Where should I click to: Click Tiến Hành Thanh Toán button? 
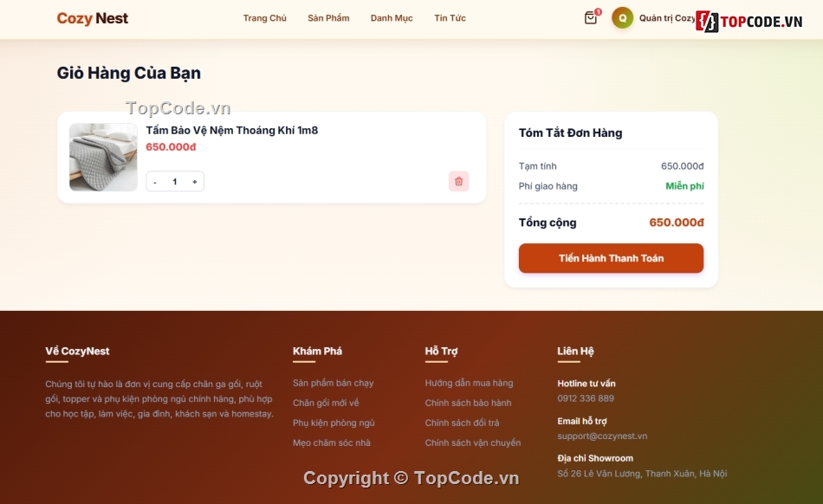[611, 258]
